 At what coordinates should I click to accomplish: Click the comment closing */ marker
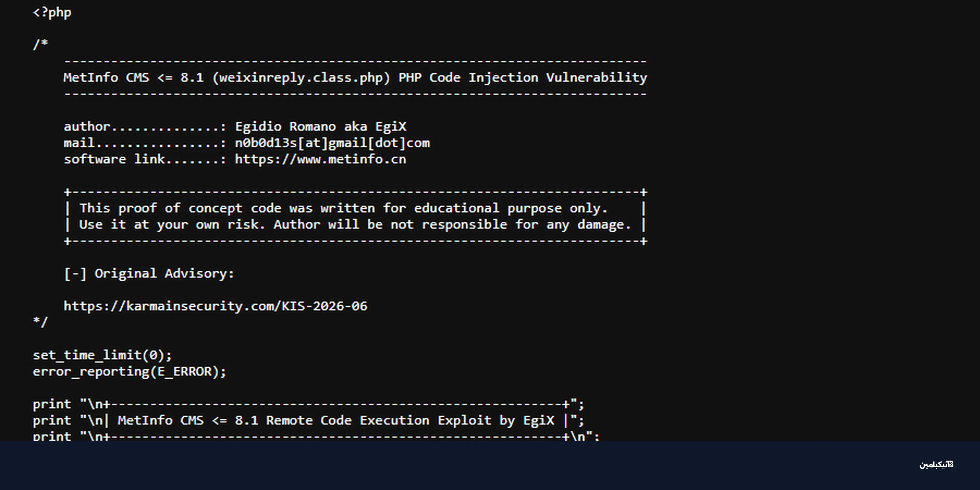pyautogui.click(x=40, y=322)
